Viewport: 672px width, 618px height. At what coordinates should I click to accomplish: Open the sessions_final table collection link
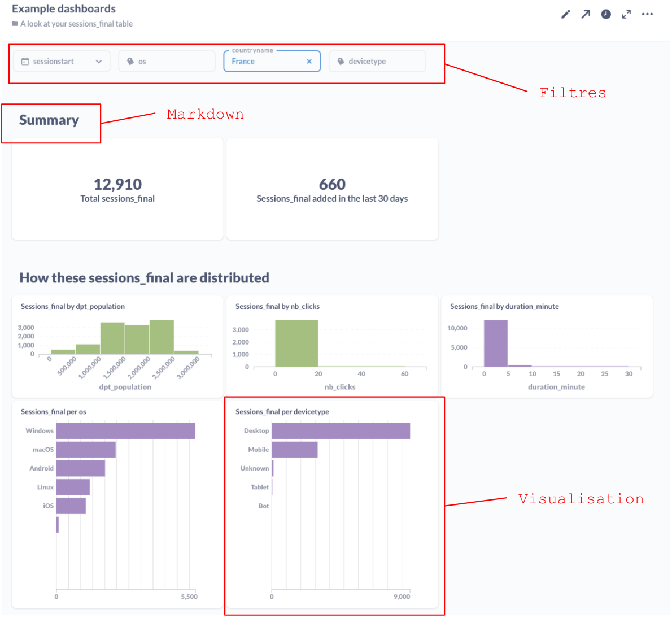(x=76, y=24)
